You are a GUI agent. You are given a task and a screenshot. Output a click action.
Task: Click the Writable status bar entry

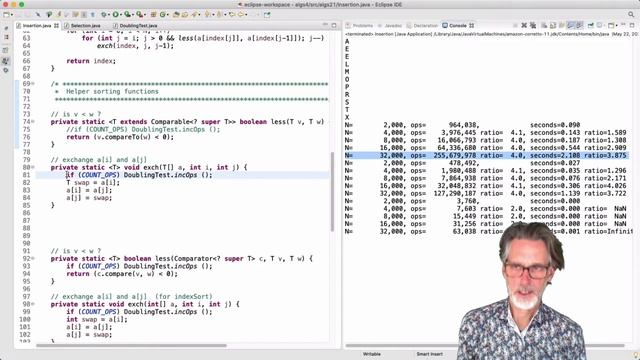pos(371,354)
